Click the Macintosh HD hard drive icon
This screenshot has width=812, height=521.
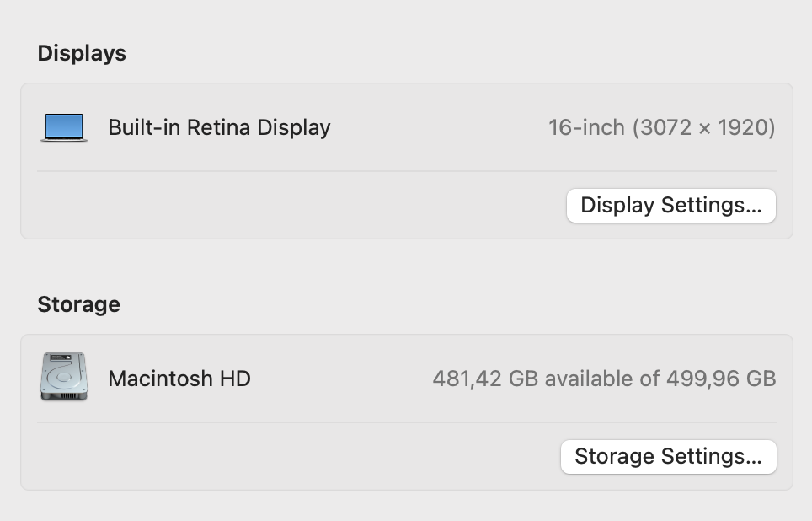(x=63, y=376)
